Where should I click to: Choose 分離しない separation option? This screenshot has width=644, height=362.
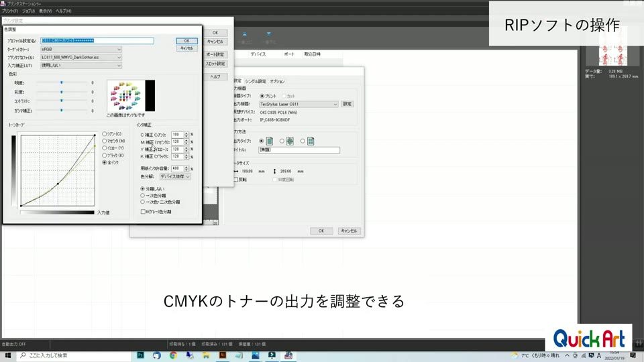tap(142, 189)
